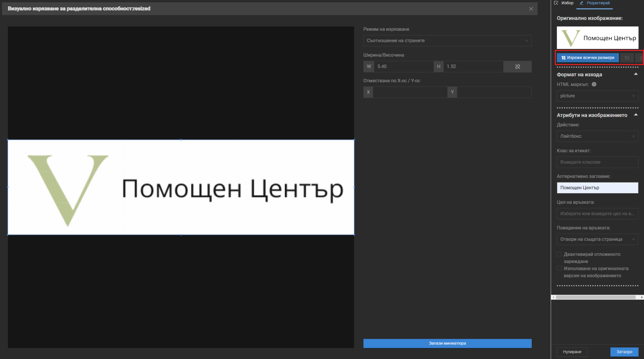The image size is (644, 359).
Task: Click the rotate counterclockwise icon button
Action: 626,58
